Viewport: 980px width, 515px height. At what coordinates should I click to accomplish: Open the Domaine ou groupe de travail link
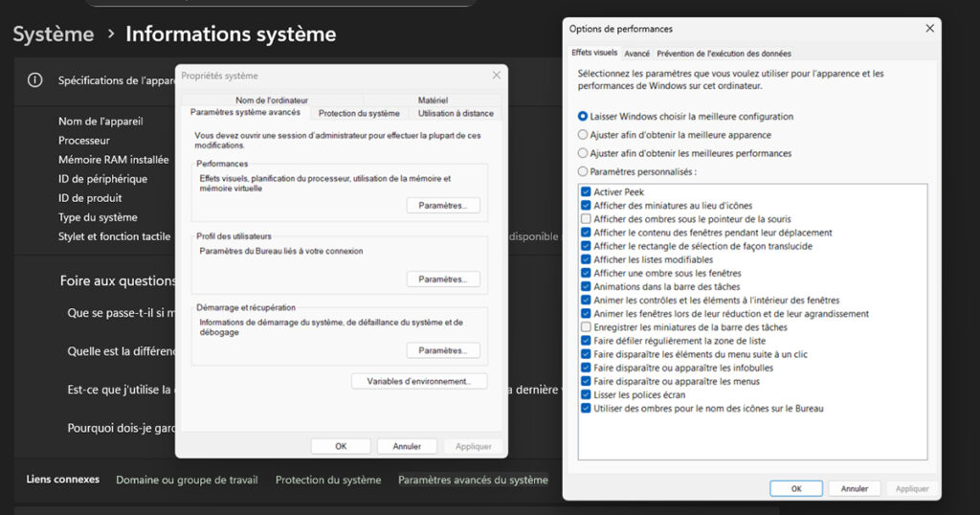tap(187, 480)
